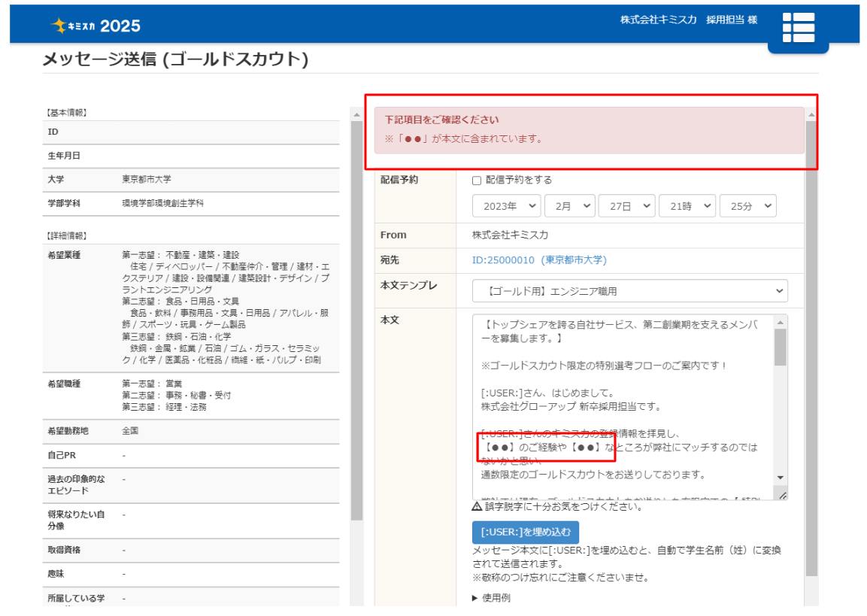Open the 2月 month dropdown
867x616 pixels.
click(569, 206)
